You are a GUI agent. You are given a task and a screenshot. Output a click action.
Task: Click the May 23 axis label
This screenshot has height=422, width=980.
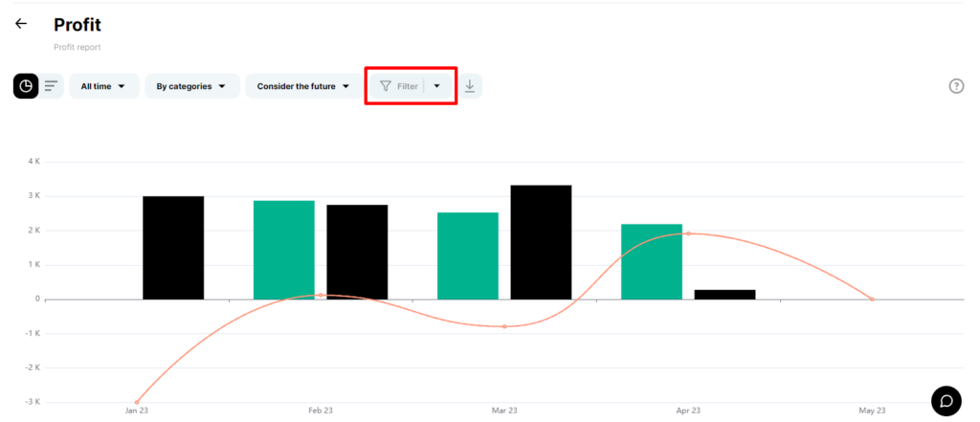coord(872,411)
